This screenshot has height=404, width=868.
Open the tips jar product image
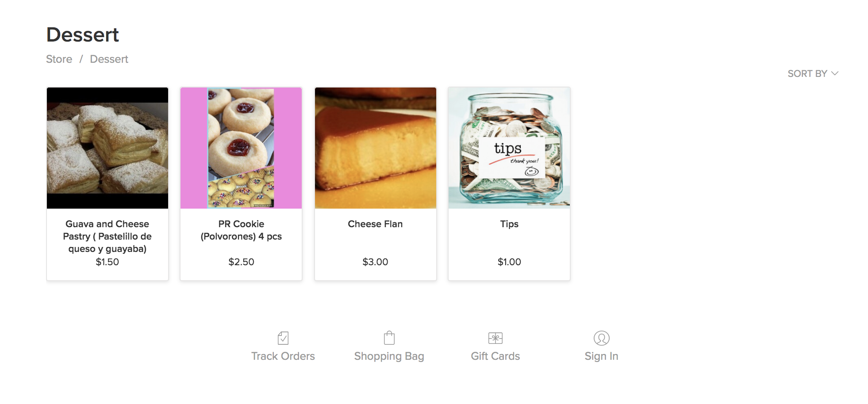pyautogui.click(x=509, y=148)
